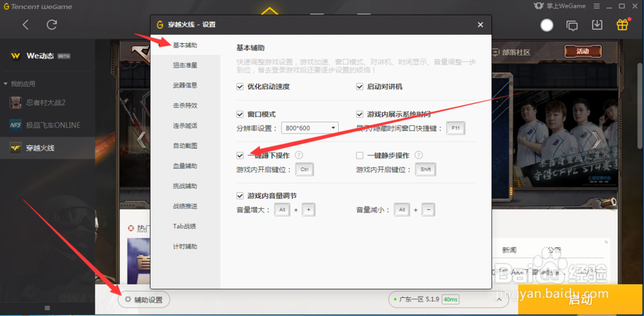This screenshot has height=316, width=644.
Task: Uncheck 一键蹲下操作 checkbox
Action: coord(240,155)
